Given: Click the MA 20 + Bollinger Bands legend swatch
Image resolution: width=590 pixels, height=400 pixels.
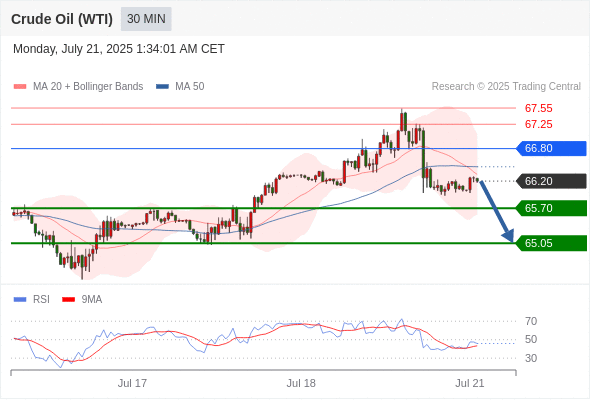Looking at the screenshot, I should [20, 87].
